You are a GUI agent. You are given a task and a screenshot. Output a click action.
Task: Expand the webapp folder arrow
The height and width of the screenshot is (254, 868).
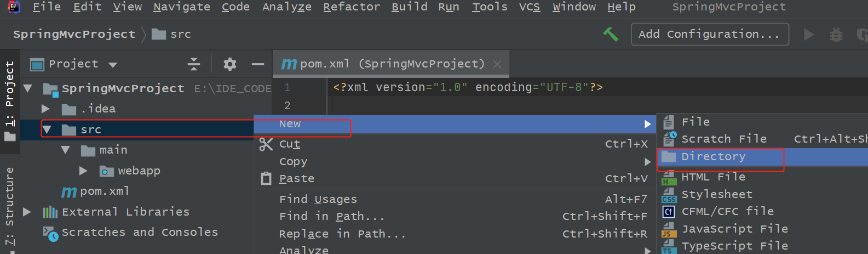point(83,171)
